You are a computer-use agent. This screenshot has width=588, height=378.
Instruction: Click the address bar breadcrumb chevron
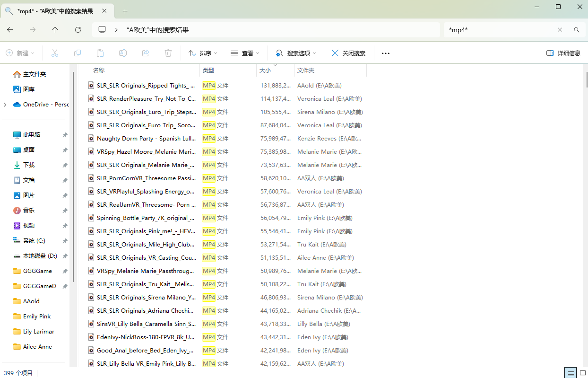116,29
